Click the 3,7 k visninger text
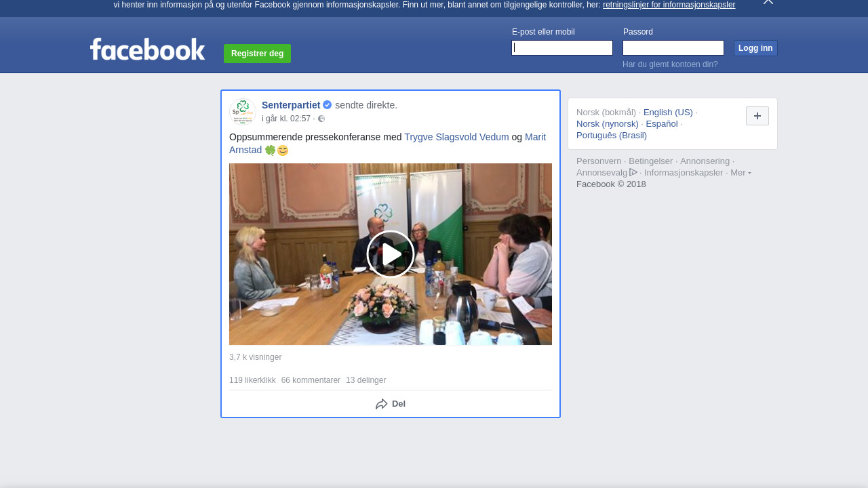Viewport: 868px width, 488px height. point(255,357)
